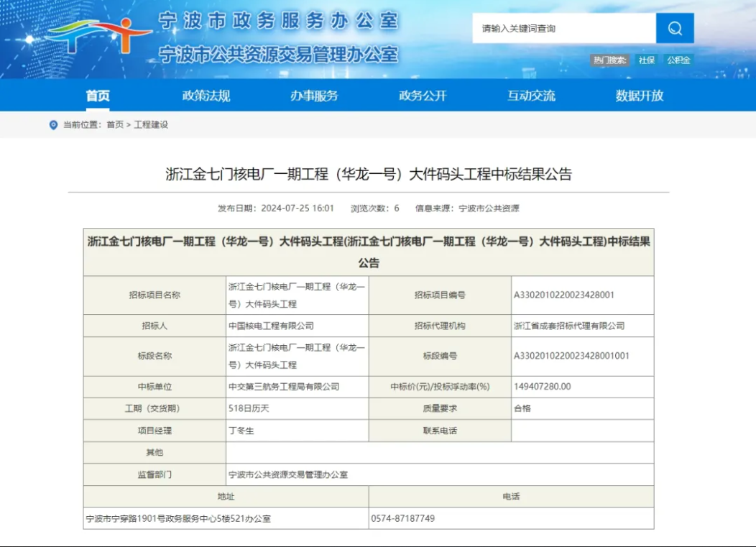The image size is (756, 547).
Task: Click the winning bidder 中交第三航务工程局有限公司
Action: coord(286,387)
